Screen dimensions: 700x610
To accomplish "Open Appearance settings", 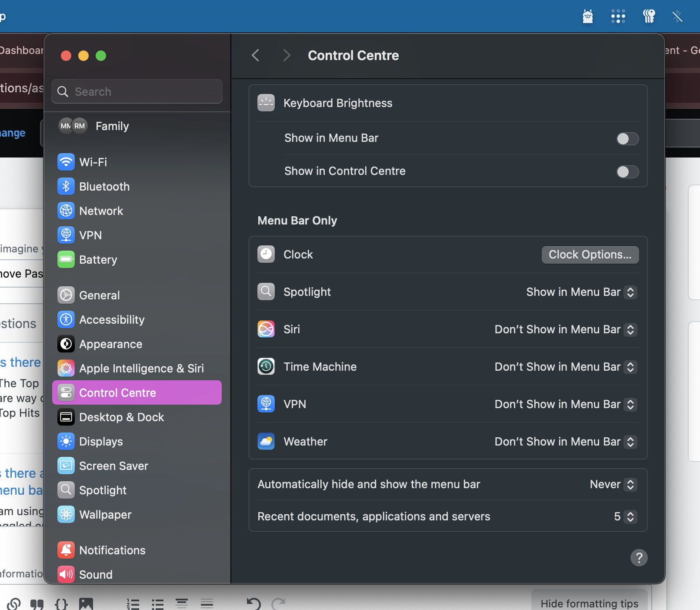I will click(137, 344).
